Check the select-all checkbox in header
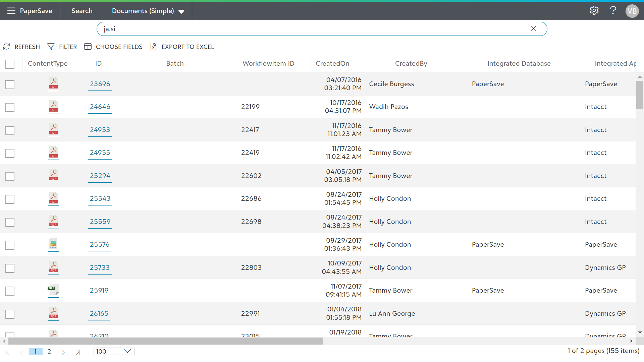The width and height of the screenshot is (644, 362). [x=10, y=64]
